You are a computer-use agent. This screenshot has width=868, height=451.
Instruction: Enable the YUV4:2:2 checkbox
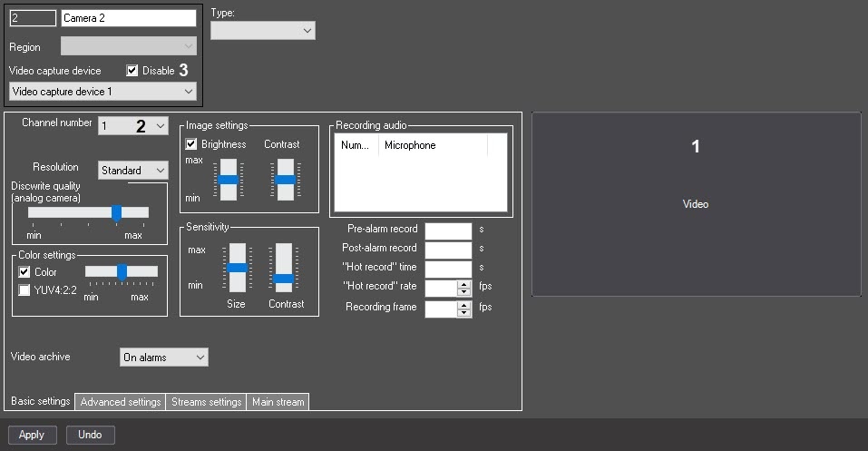pyautogui.click(x=24, y=290)
